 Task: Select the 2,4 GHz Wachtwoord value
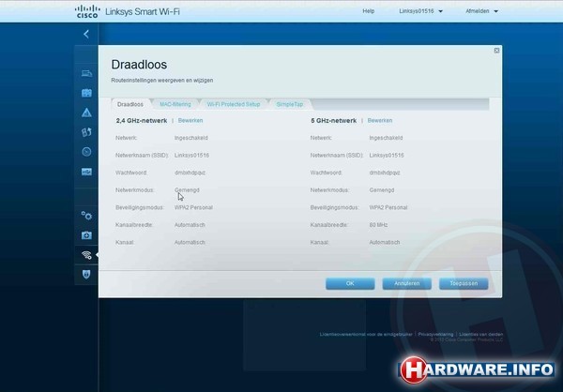click(190, 173)
